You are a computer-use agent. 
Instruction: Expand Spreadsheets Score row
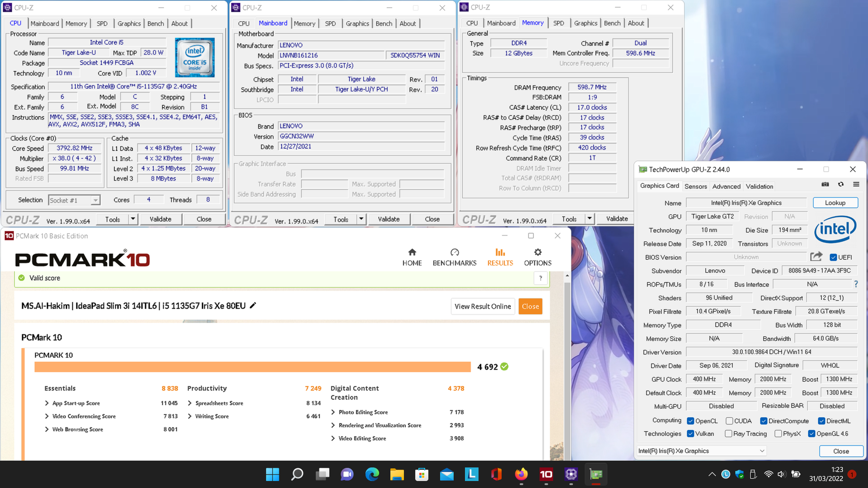(190, 403)
